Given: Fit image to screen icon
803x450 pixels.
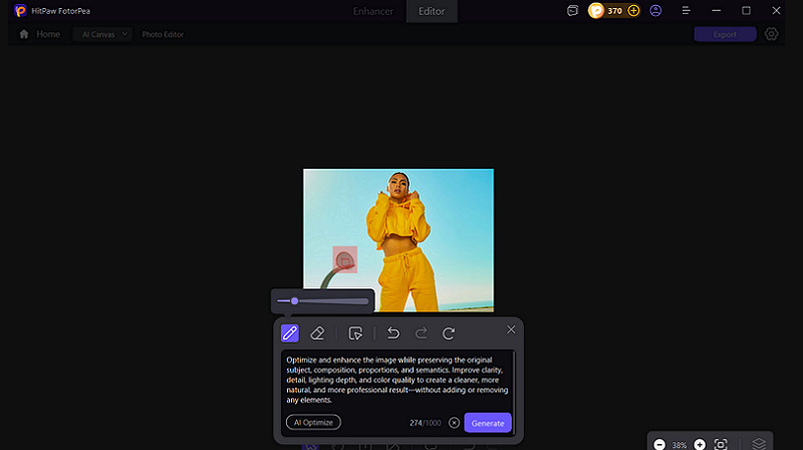Looking at the screenshot, I should [x=721, y=444].
